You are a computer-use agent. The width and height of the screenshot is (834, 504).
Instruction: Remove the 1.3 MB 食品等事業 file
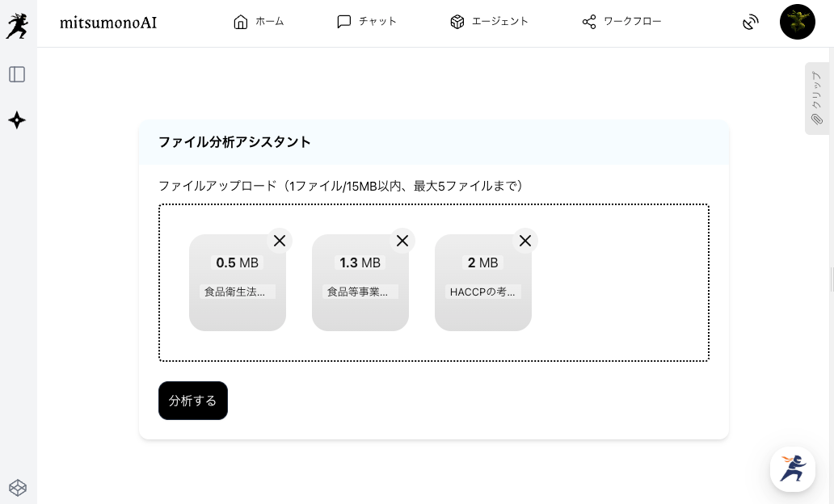pos(402,241)
